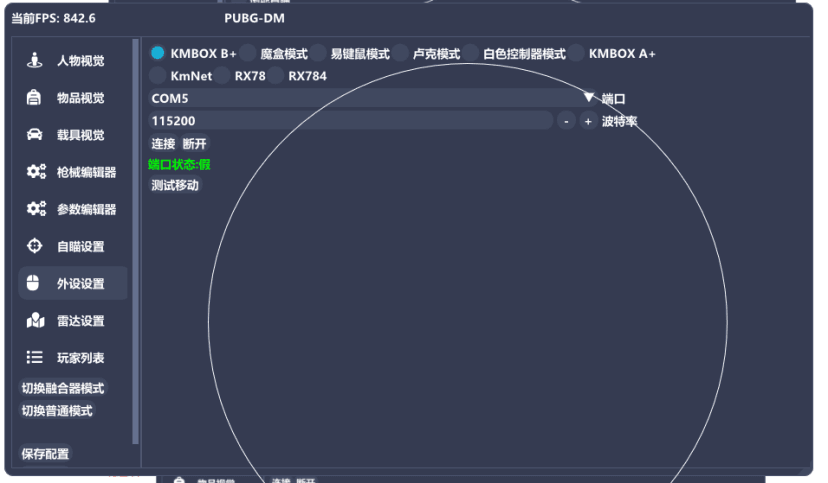Click 切换融合器模式 button
This screenshot has height=483, width=828.
pos(63,389)
